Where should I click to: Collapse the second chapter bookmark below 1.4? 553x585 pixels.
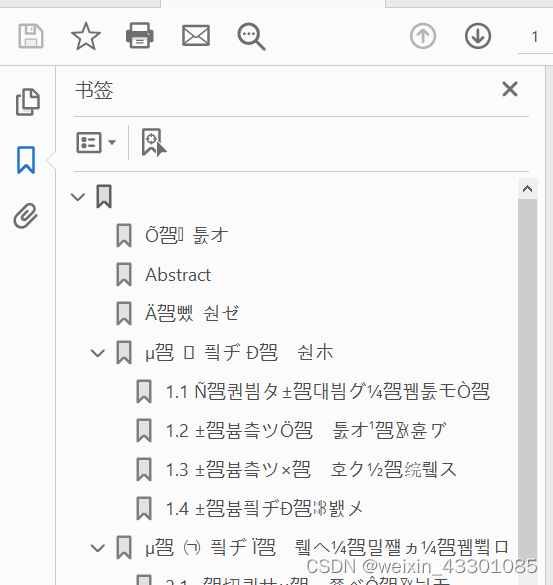click(98, 548)
